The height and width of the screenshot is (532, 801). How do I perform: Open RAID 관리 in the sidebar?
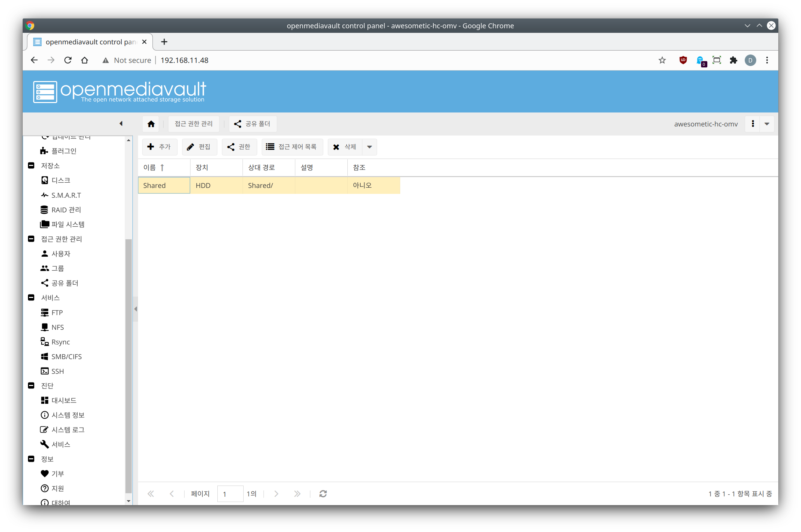(x=66, y=210)
